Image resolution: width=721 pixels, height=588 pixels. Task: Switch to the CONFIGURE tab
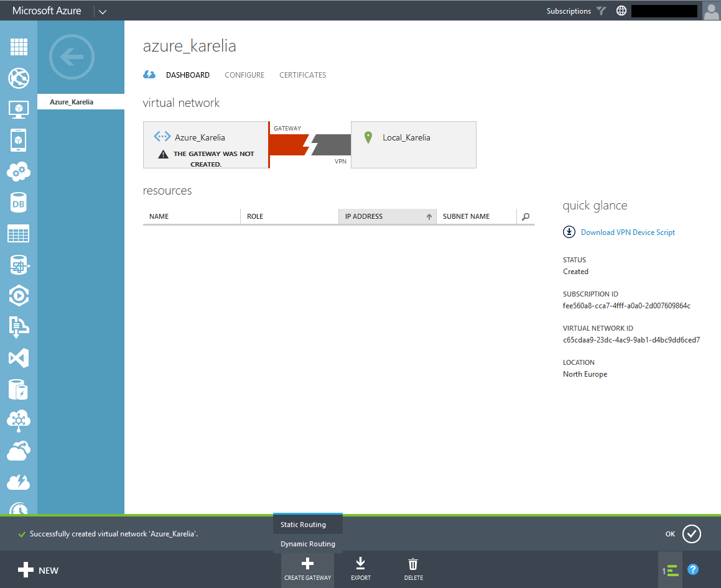[x=244, y=75]
